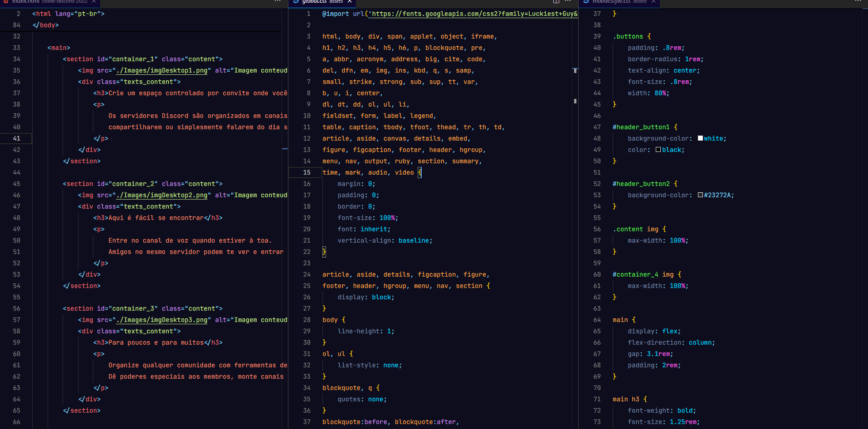Click 'margin: 0;' in global.css
This screenshot has width=868, height=429.
tap(356, 184)
